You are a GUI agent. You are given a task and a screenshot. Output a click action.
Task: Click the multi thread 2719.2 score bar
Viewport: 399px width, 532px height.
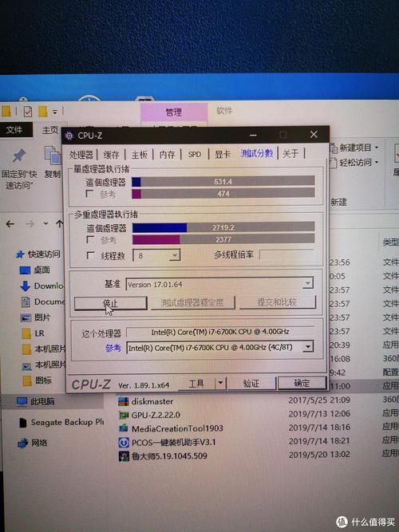pyautogui.click(x=223, y=227)
